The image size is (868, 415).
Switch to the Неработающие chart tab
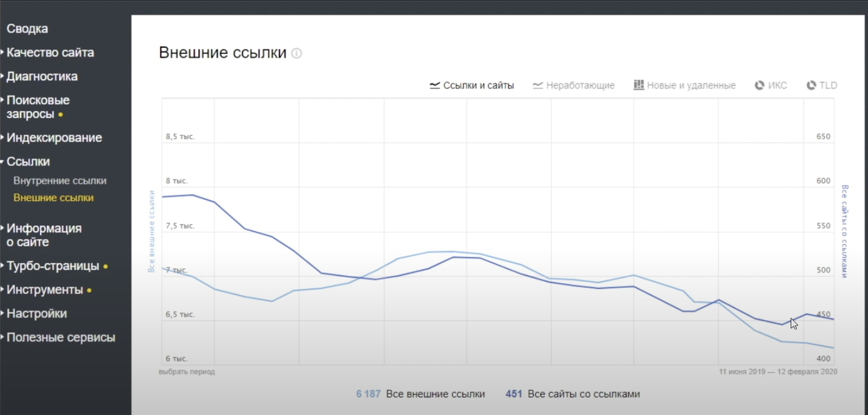click(580, 85)
